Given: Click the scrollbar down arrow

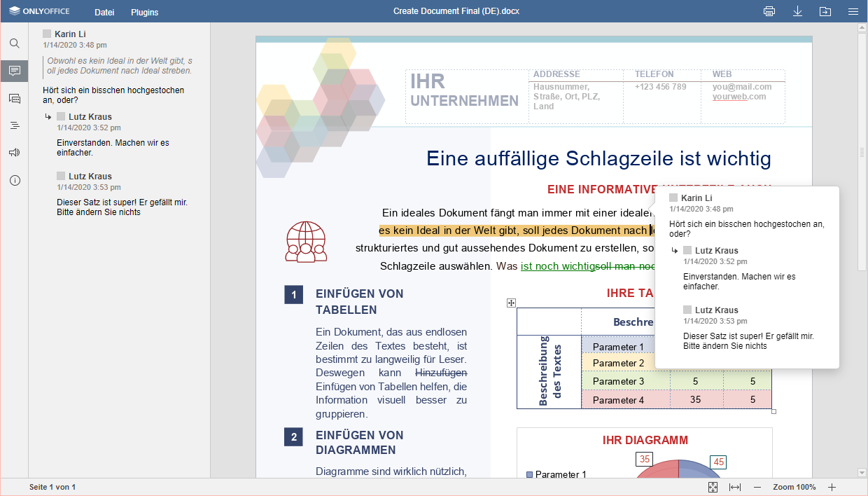Looking at the screenshot, I should click(x=862, y=473).
